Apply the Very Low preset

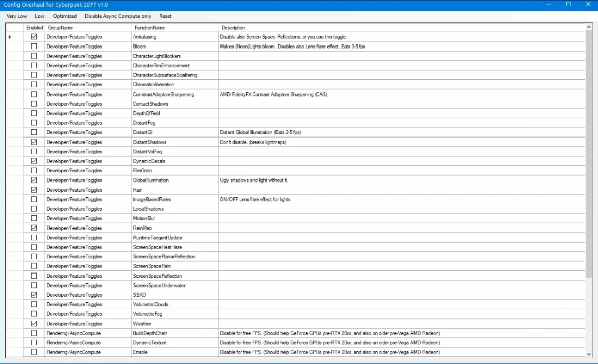[17, 16]
